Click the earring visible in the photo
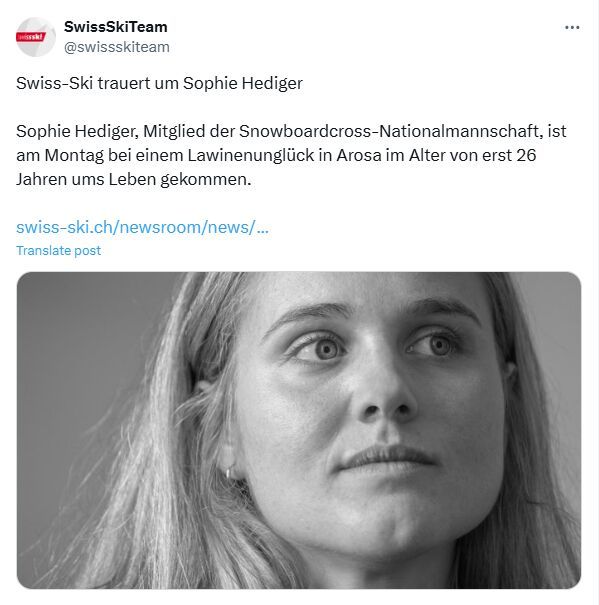 tap(229, 472)
